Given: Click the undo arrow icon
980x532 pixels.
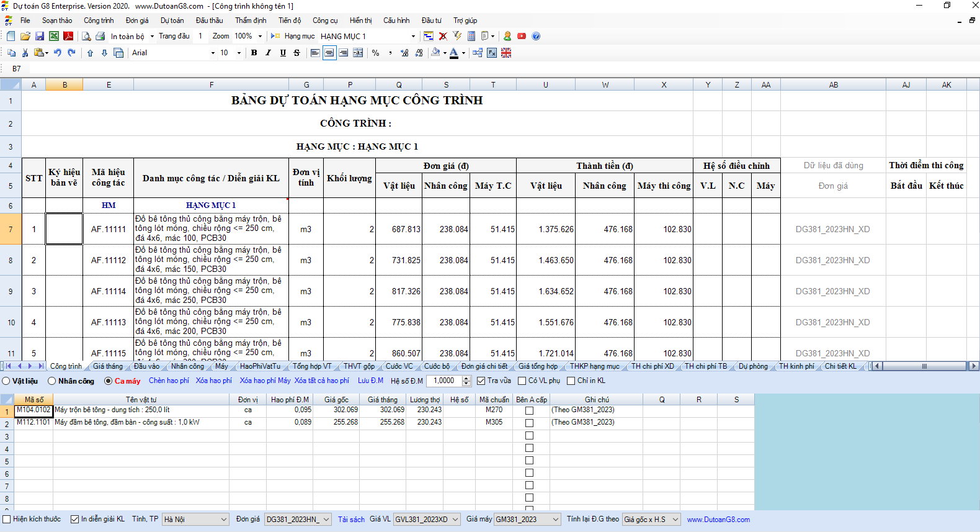Looking at the screenshot, I should [x=57, y=53].
